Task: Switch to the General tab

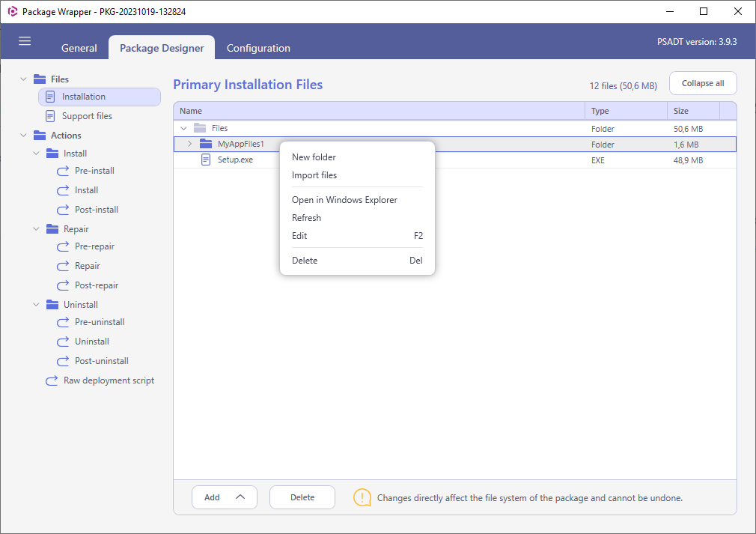Action: click(79, 48)
